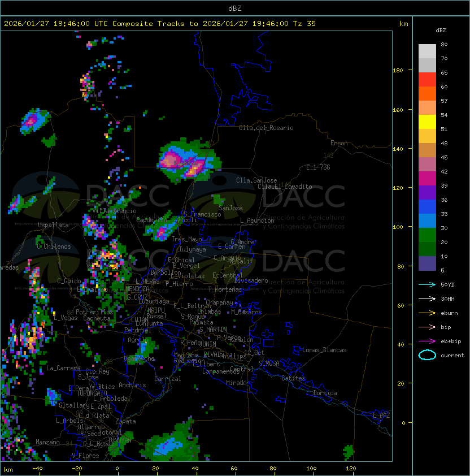Click the '120' tick on the horizontal km axis
Screen dimensions: 470x476
point(351,469)
